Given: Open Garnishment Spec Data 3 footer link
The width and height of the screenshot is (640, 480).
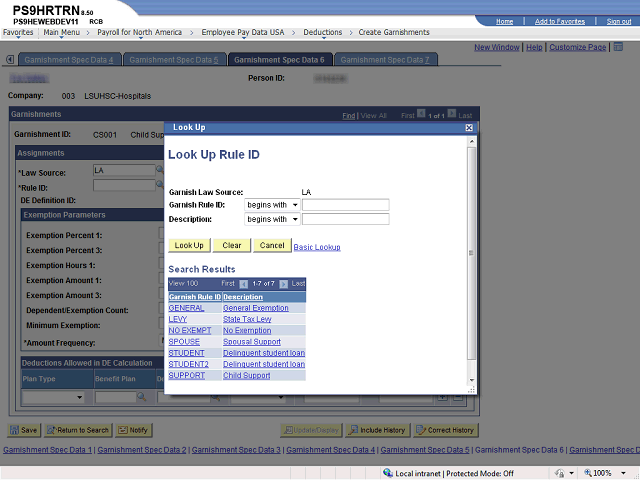Looking at the screenshot, I should click(x=236, y=450).
